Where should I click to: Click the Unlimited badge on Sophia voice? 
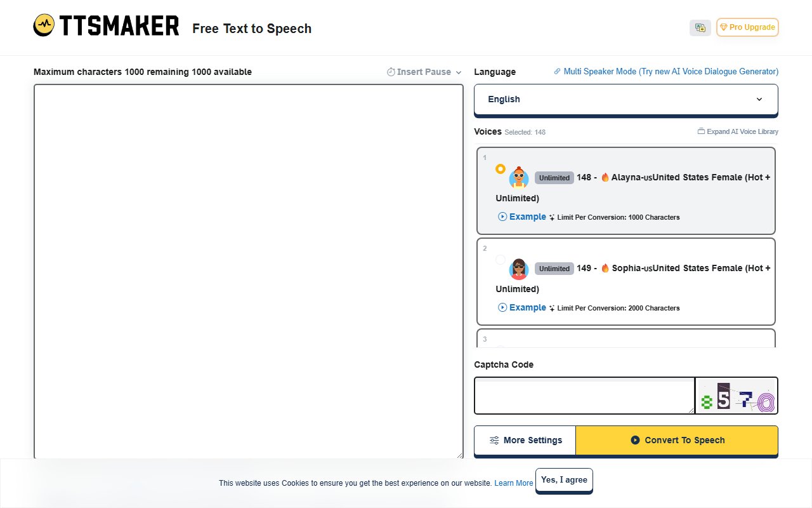554,269
